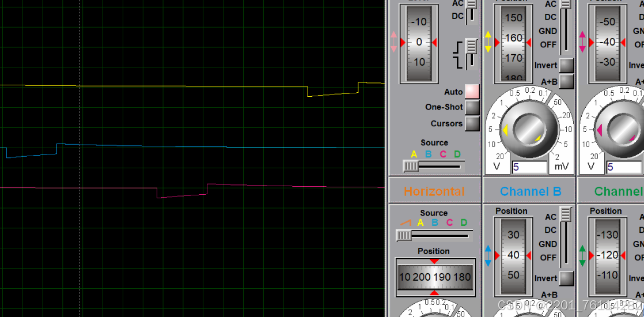
Task: Select source D in trigger Source
Action: 457,154
